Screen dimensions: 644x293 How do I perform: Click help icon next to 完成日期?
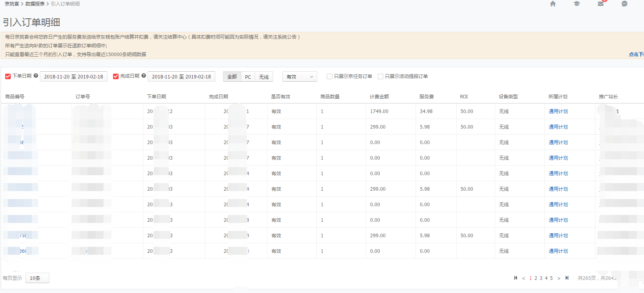point(144,76)
